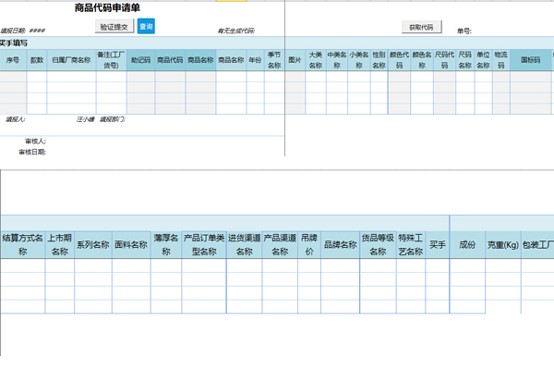Select the 上市期名称 column header
The image size is (554, 370).
click(60, 245)
